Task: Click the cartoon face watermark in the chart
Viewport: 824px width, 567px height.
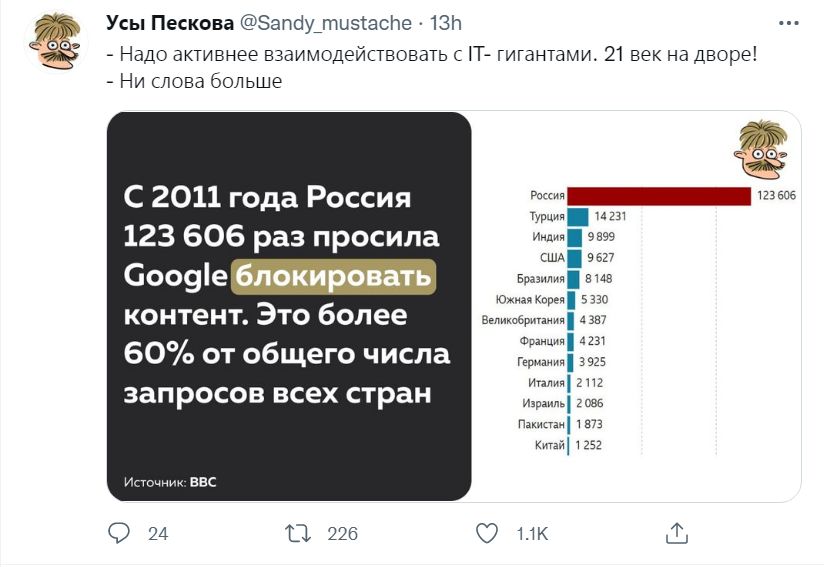Action: pos(761,150)
